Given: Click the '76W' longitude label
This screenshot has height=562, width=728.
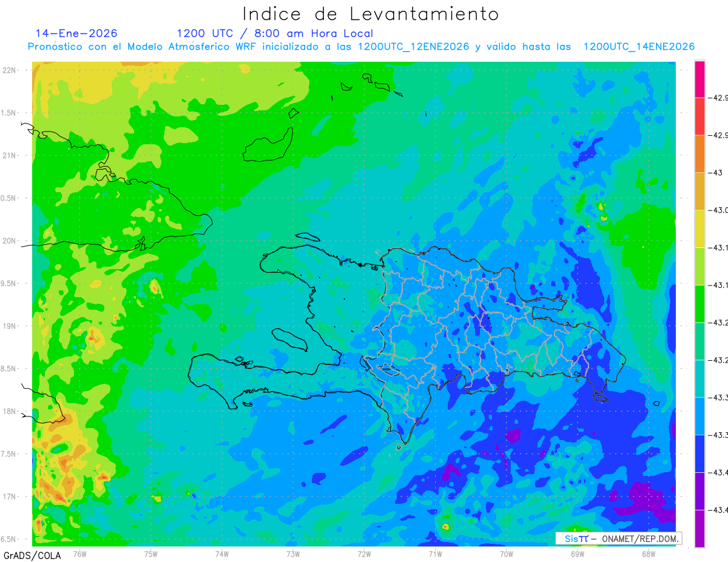Looking at the screenshot, I should (x=80, y=554).
